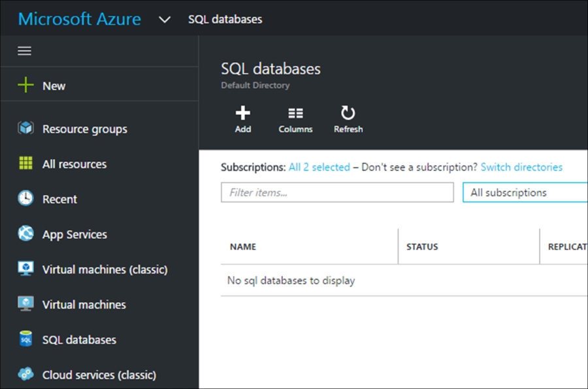The image size is (588, 389).
Task: Refresh the SQL databases list
Action: pos(348,119)
